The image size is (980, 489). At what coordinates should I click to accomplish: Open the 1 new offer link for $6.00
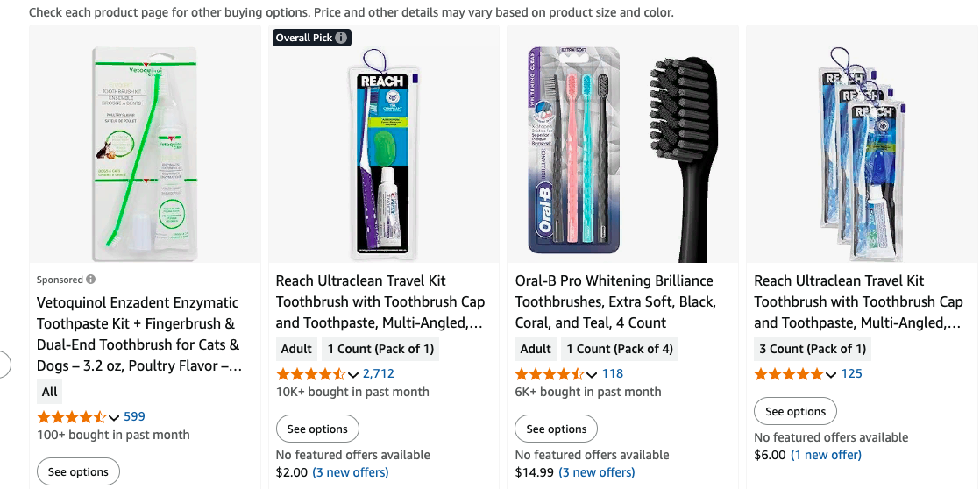826,455
